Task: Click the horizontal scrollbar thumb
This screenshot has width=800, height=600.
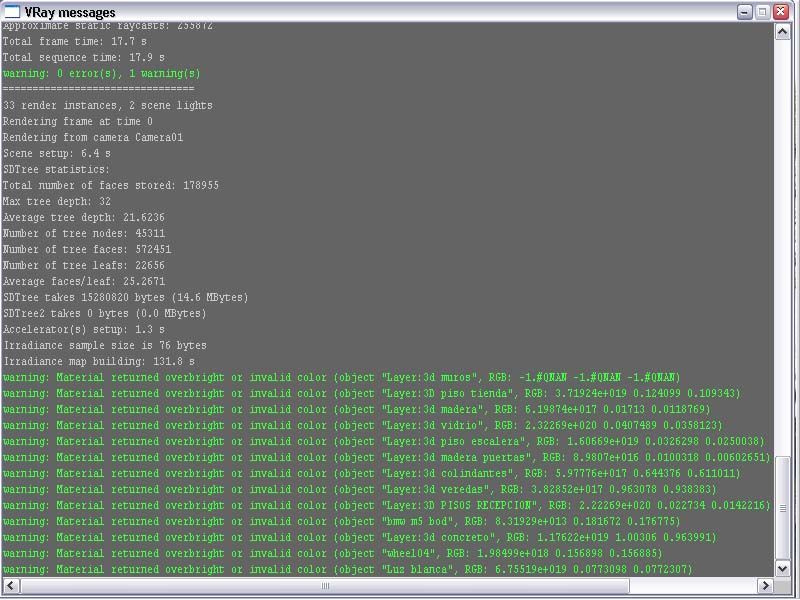Action: point(325,586)
